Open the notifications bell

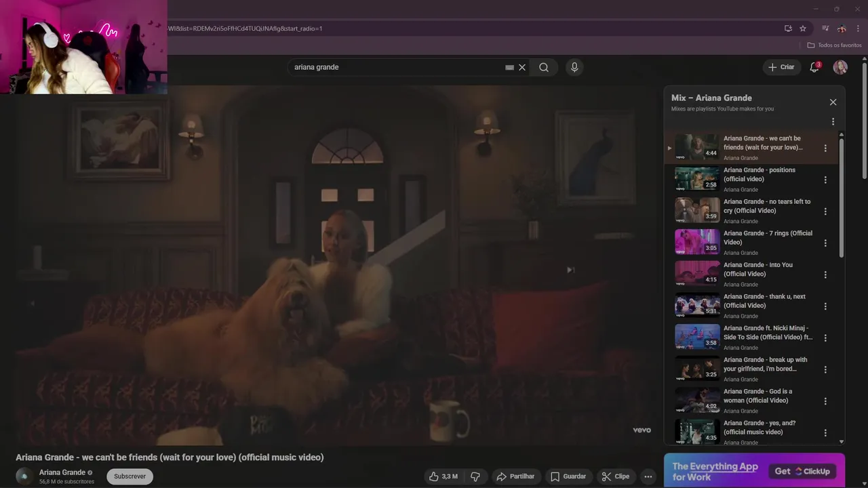click(x=814, y=67)
